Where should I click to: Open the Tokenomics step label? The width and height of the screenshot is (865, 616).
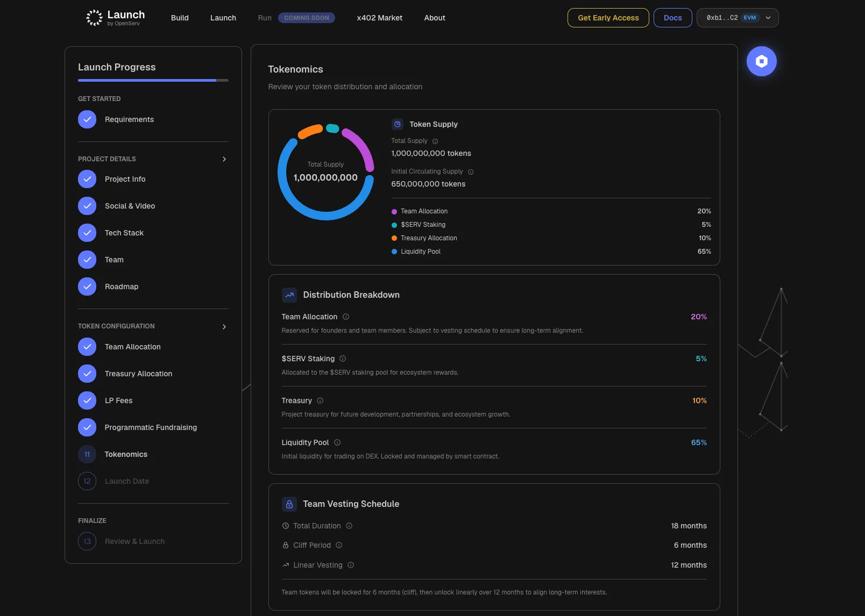[x=126, y=454]
